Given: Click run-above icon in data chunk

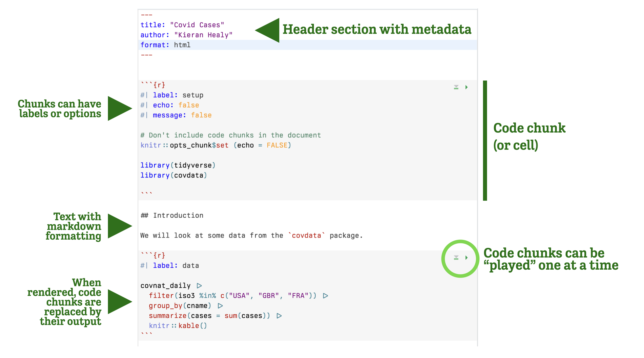Looking at the screenshot, I should coord(456,258).
